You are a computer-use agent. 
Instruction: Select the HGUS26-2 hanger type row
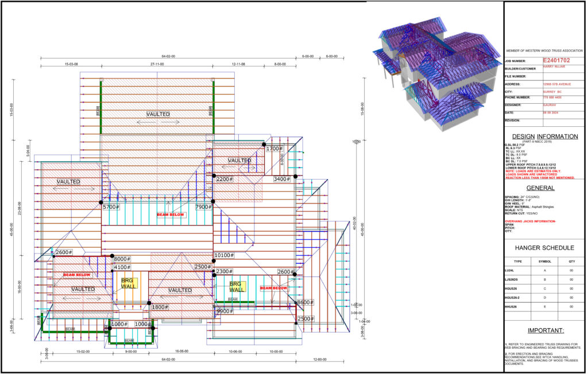(544, 298)
